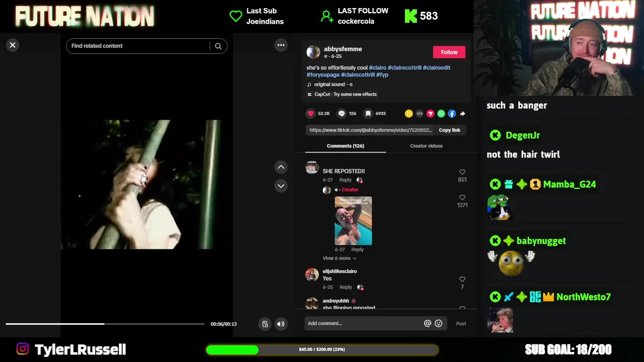Save video with bookmark icon
Screen dimensions: 644x362
[x=368, y=114]
